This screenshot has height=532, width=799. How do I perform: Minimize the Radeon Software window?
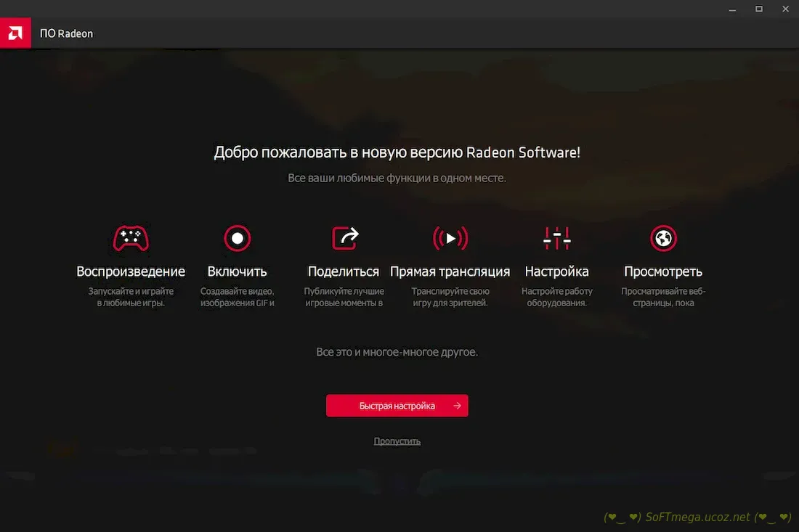pos(733,9)
